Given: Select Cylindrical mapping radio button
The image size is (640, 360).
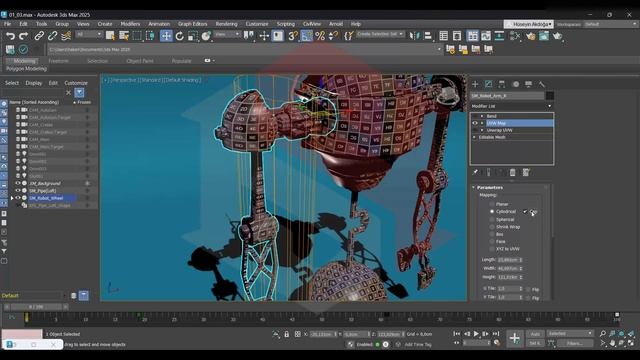Looking at the screenshot, I should click(492, 211).
